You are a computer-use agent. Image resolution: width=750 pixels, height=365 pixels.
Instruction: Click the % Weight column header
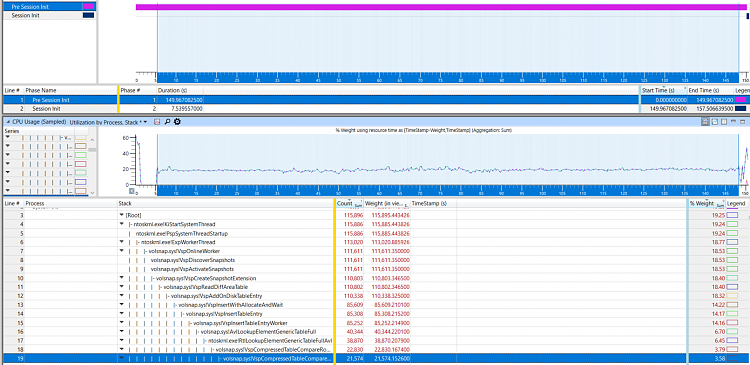pyautogui.click(x=706, y=204)
